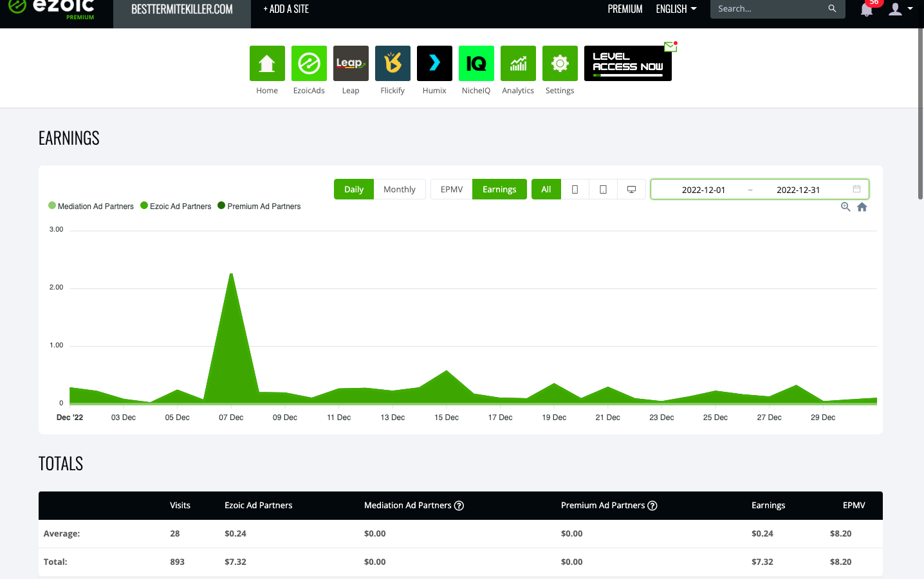
Task: Open the notifications bell
Action: point(867,8)
